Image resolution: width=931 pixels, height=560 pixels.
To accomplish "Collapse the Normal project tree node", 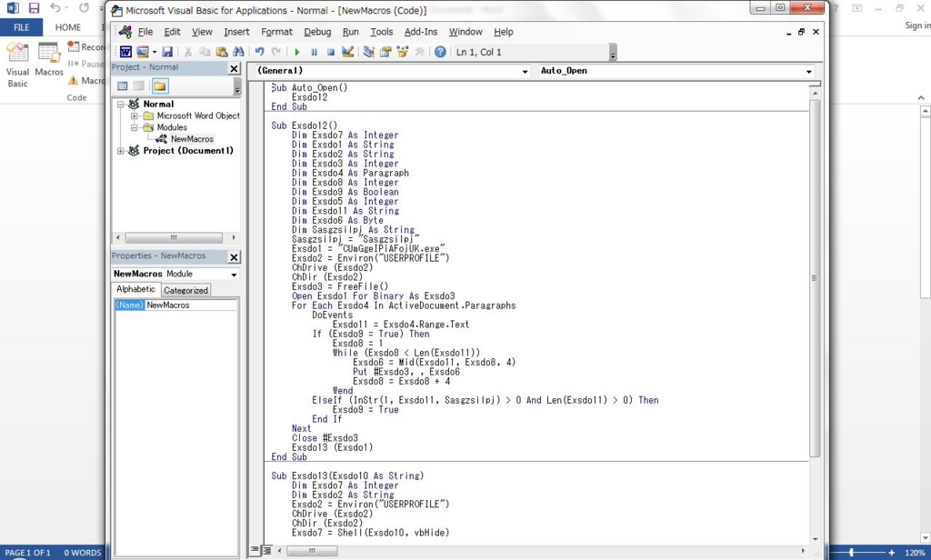I will tap(121, 104).
